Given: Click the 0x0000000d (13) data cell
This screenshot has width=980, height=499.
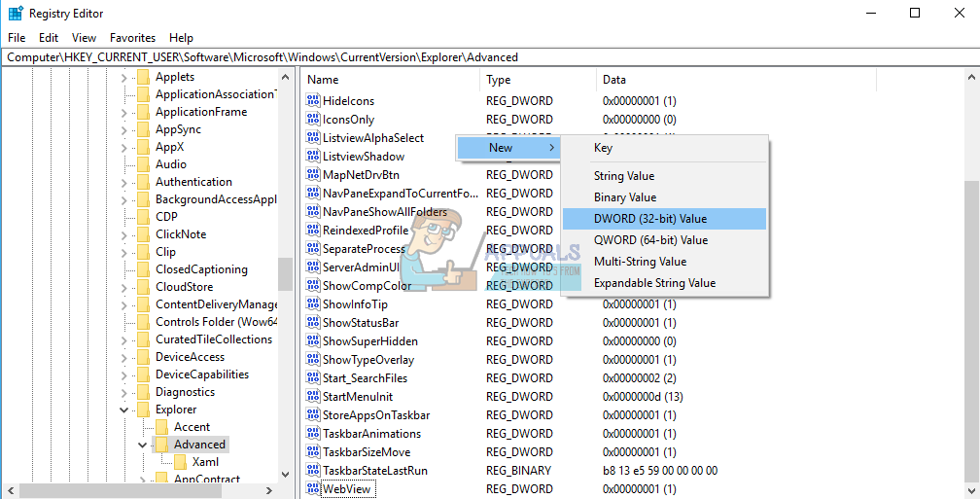Looking at the screenshot, I should pyautogui.click(x=643, y=397).
